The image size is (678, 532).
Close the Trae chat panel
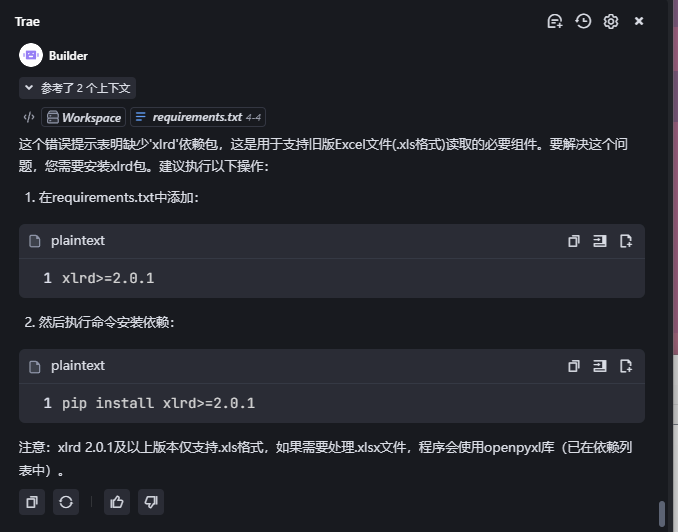(x=639, y=21)
